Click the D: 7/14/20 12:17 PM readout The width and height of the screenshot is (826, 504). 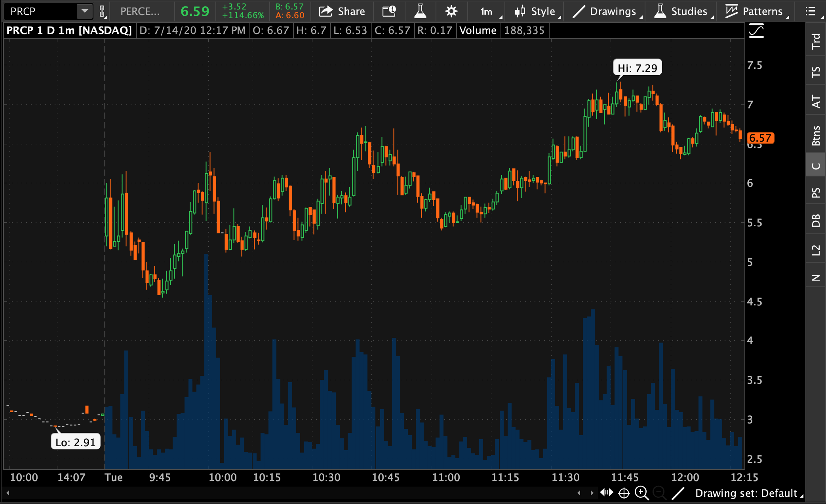tap(192, 30)
